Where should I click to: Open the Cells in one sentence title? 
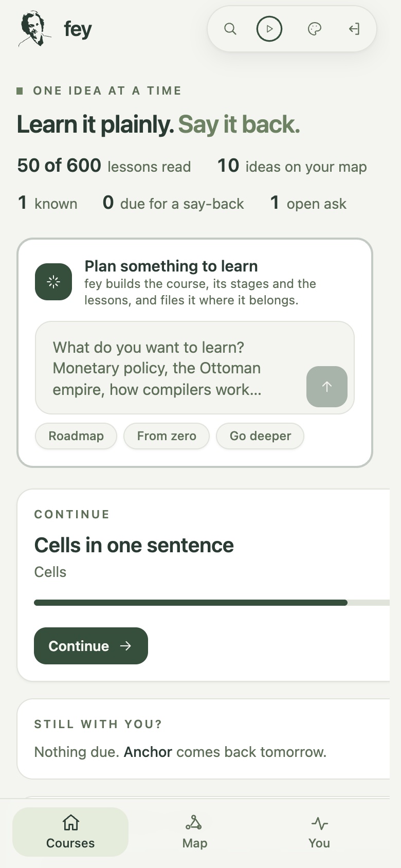134,545
